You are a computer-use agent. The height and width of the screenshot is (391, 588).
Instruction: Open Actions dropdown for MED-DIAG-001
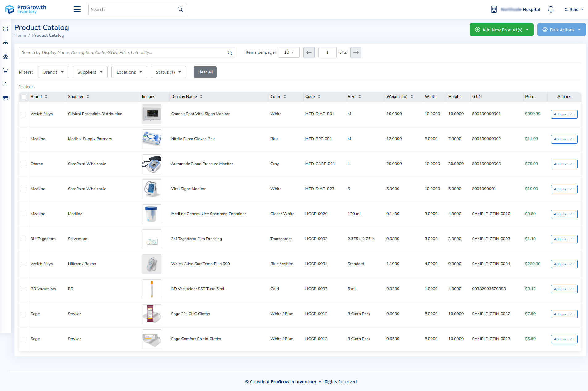564,114
